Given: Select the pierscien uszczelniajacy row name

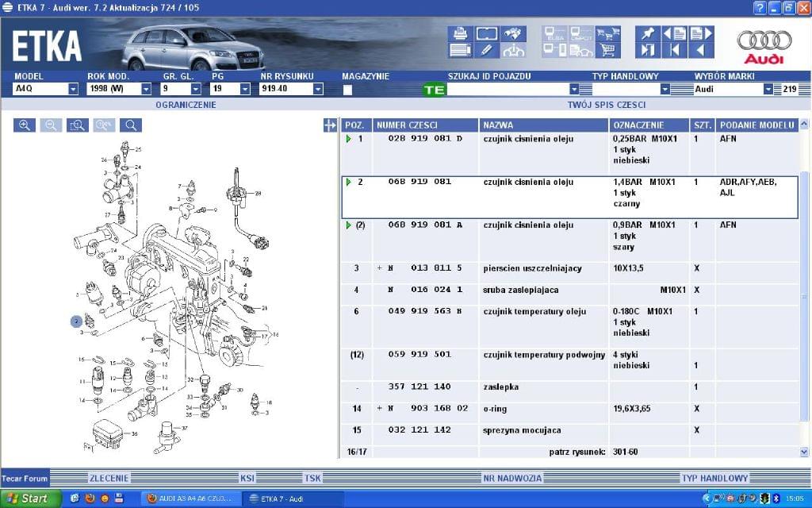Looking at the screenshot, I should click(532, 268).
